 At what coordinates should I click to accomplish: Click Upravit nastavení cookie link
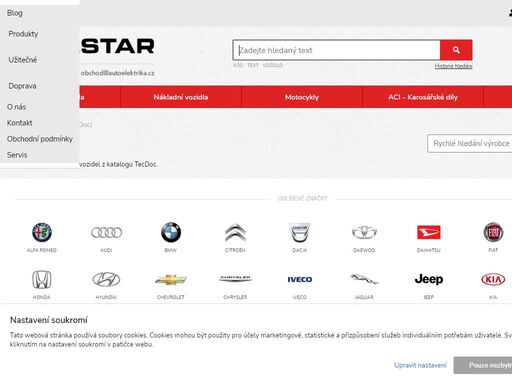(x=420, y=365)
